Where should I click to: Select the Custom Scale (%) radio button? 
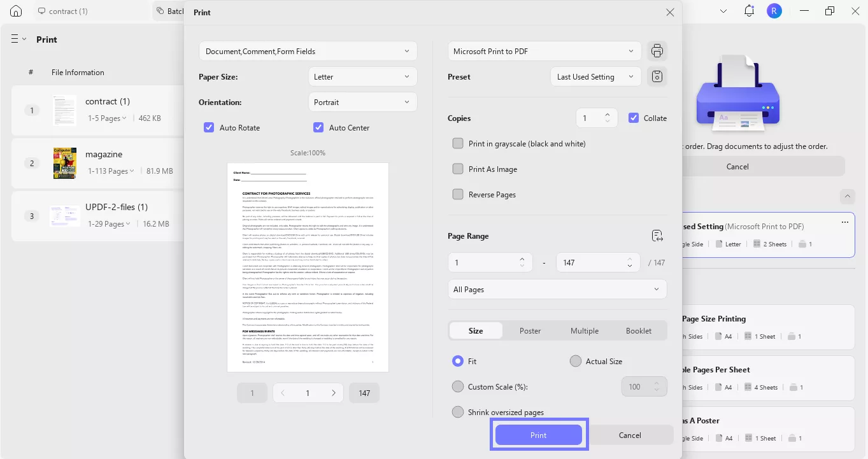tap(458, 386)
